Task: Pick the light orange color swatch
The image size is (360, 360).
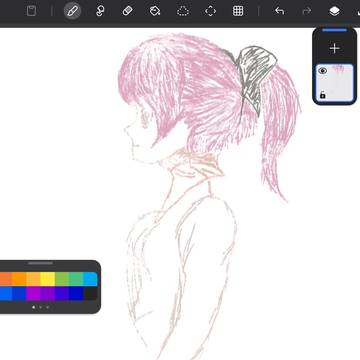Action: tap(33, 279)
